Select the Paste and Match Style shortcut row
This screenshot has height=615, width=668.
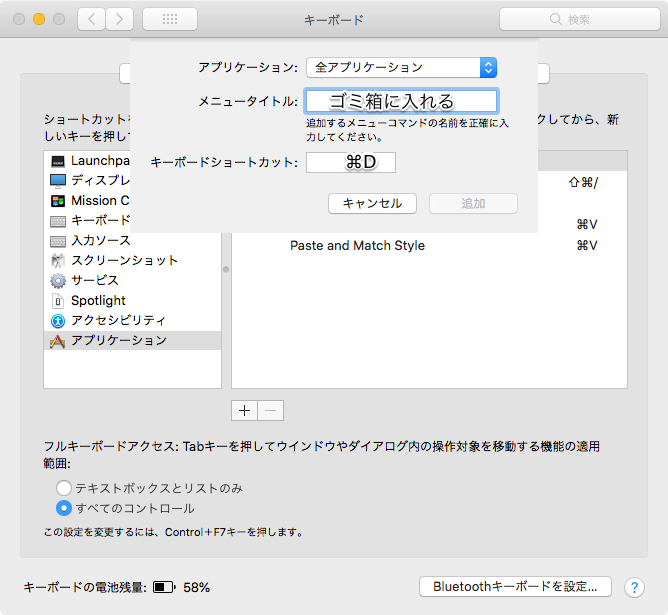coord(429,246)
